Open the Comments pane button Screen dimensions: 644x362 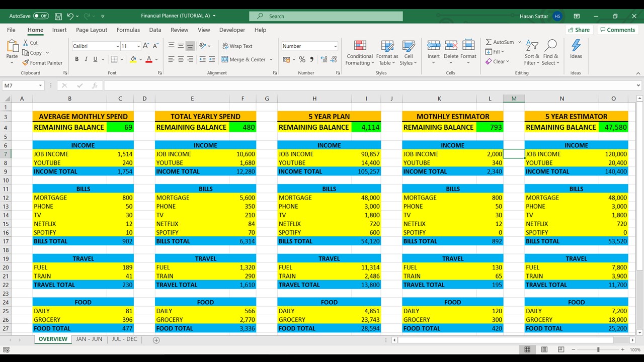pos(617,30)
